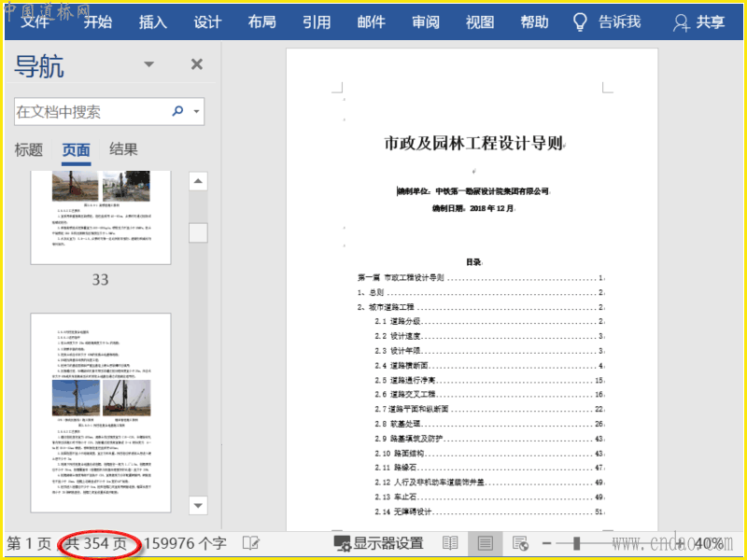Click 第 1 页 page indicator
The image size is (747, 560).
coord(29,543)
